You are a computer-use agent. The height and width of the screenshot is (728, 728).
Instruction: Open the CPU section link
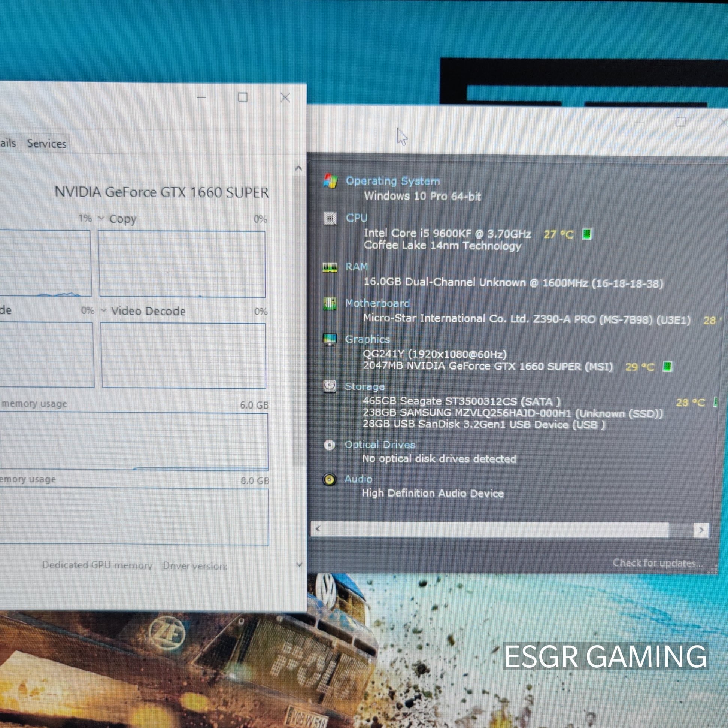coord(357,218)
